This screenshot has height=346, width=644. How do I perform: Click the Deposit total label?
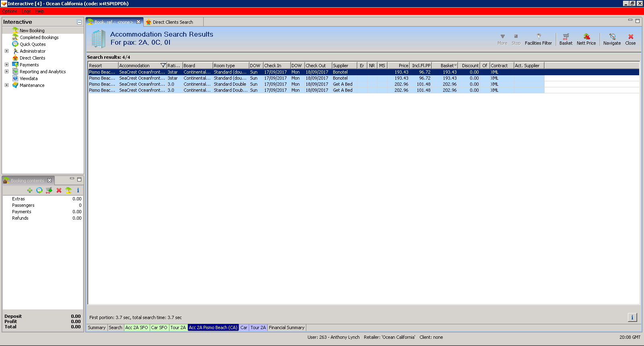[x=13, y=316]
